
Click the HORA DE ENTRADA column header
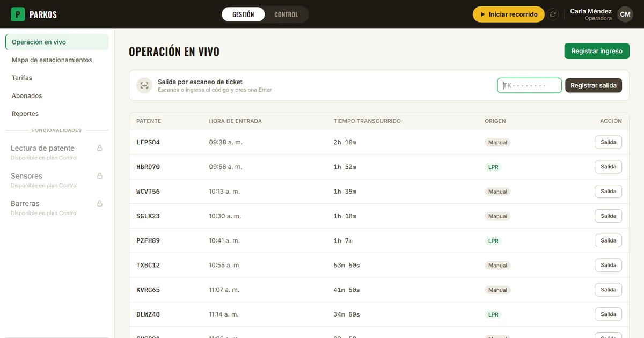235,121
